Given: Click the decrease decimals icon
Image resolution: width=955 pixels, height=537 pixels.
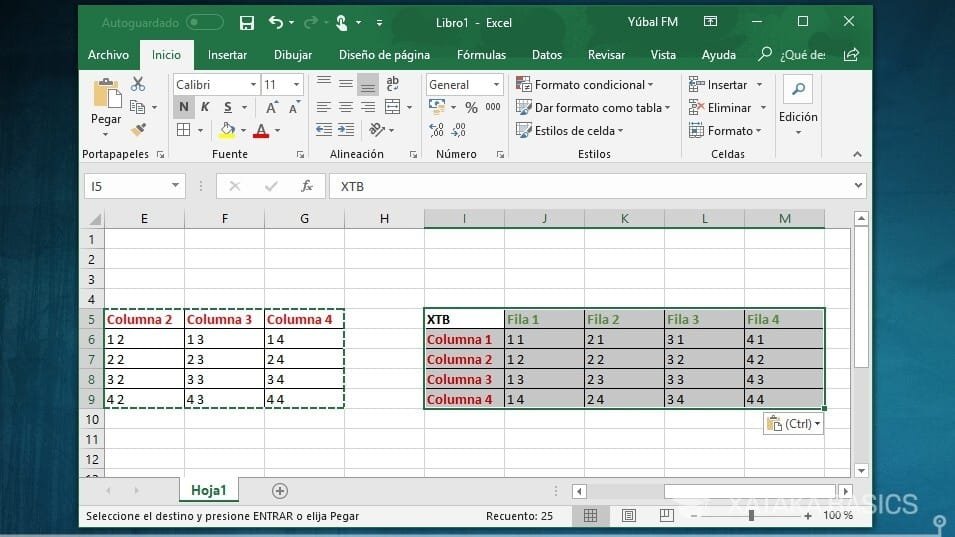Looking at the screenshot, I should coord(459,130).
